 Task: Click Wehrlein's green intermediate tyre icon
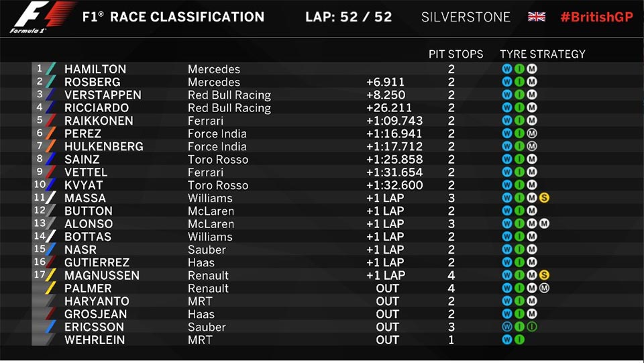[519, 340]
